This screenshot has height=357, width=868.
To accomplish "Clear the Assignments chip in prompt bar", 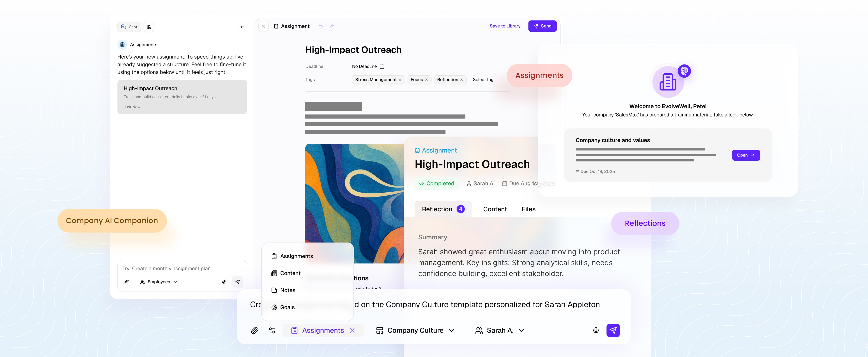I will click(x=352, y=330).
